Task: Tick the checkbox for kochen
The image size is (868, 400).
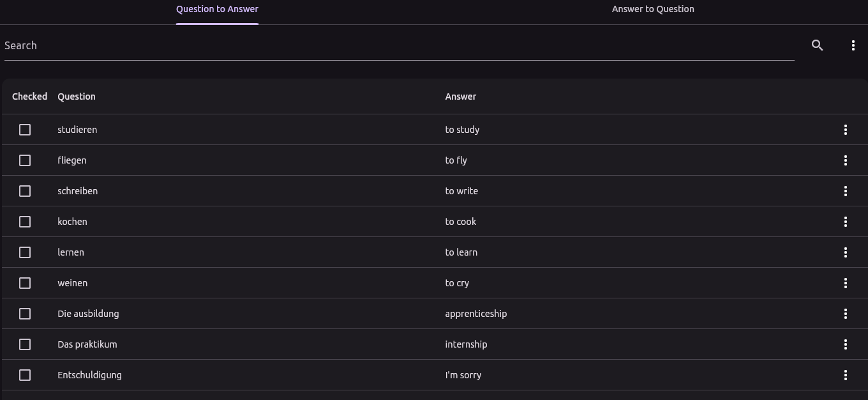Action: [x=25, y=222]
